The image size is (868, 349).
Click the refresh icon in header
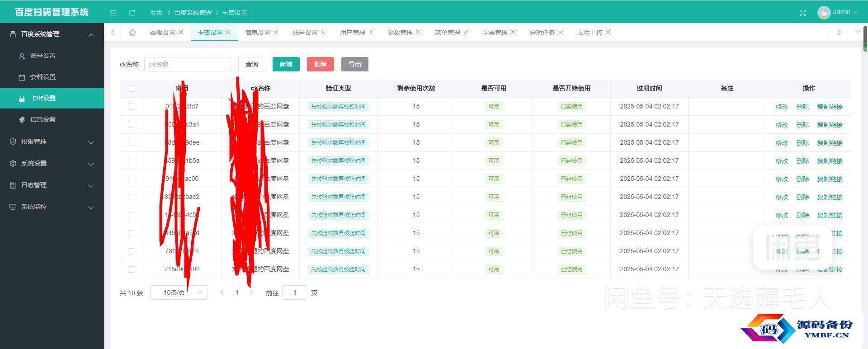pyautogui.click(x=132, y=13)
